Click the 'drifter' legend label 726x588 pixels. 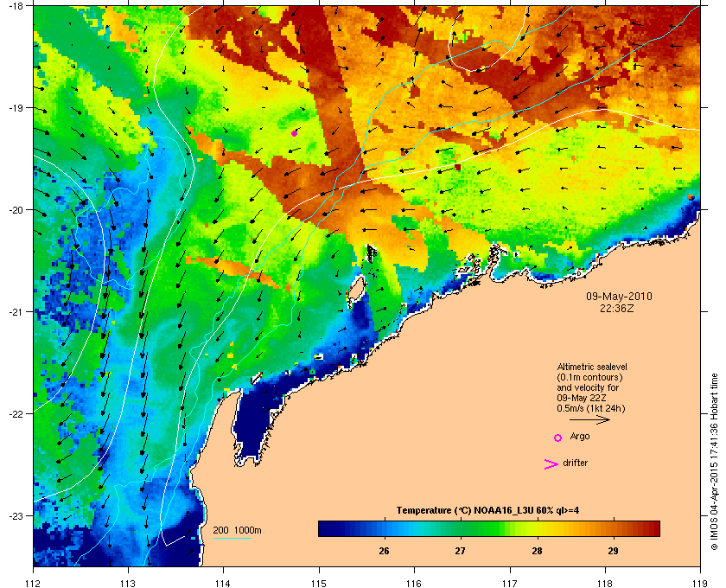(576, 463)
